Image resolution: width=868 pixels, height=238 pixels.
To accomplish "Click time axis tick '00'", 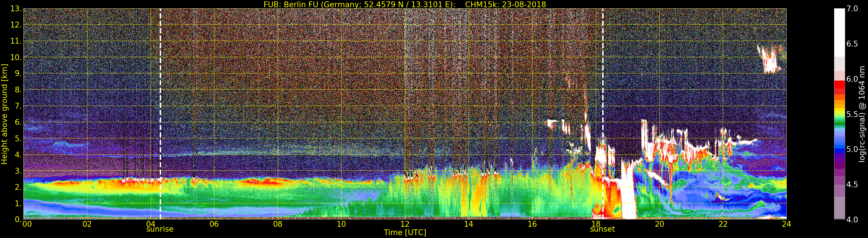I will pos(27,224).
